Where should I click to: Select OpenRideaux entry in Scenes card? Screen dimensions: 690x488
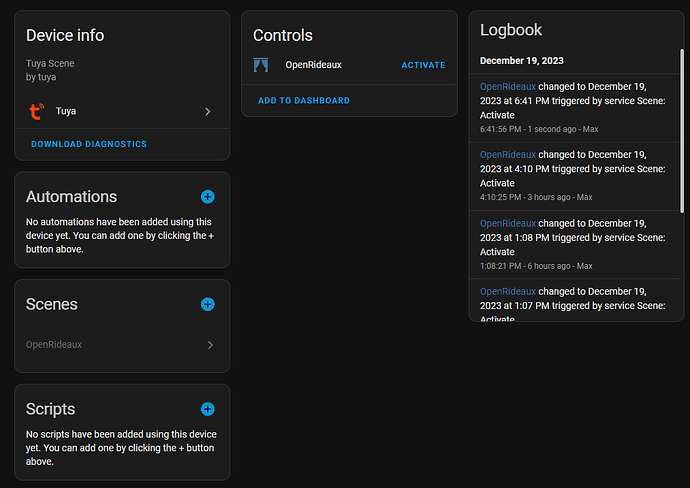[55, 345]
